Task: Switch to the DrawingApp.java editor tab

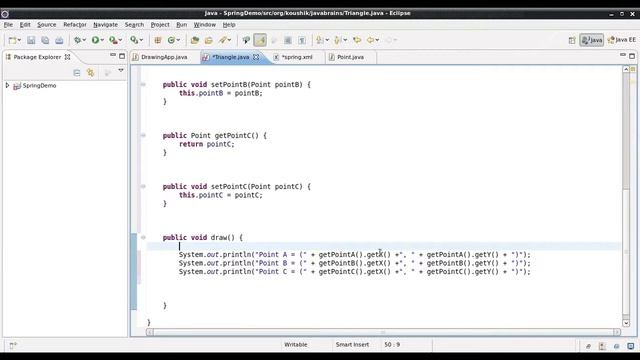Action: coord(164,57)
